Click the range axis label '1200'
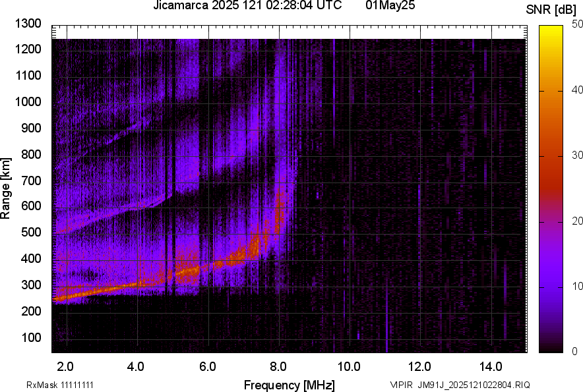The height and width of the screenshot is (392, 583). coord(28,49)
